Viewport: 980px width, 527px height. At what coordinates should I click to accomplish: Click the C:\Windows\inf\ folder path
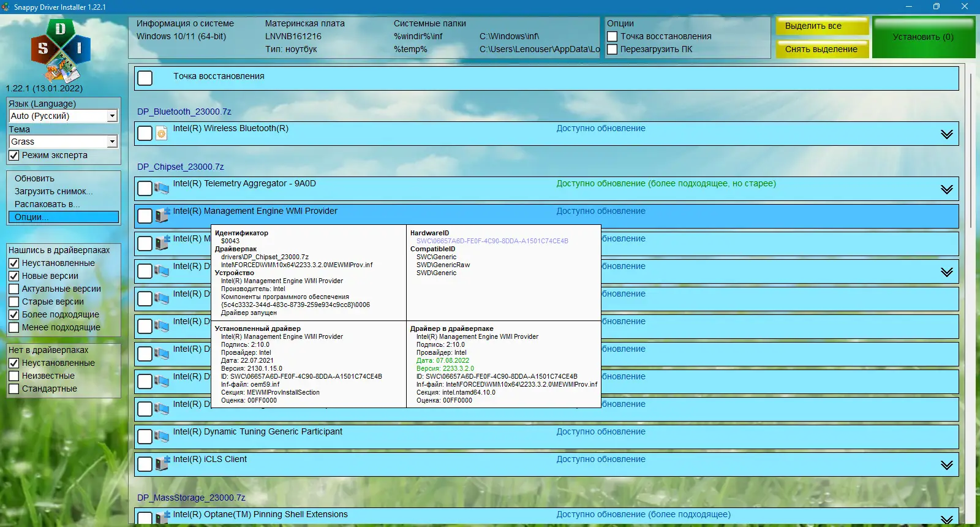tap(509, 36)
